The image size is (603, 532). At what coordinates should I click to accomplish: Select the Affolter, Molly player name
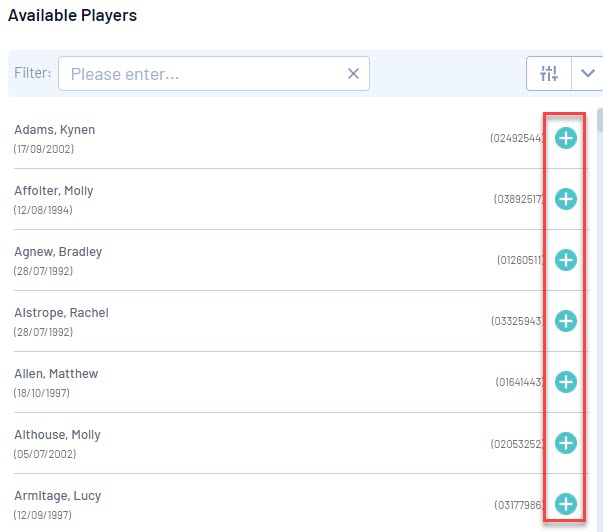coord(54,191)
